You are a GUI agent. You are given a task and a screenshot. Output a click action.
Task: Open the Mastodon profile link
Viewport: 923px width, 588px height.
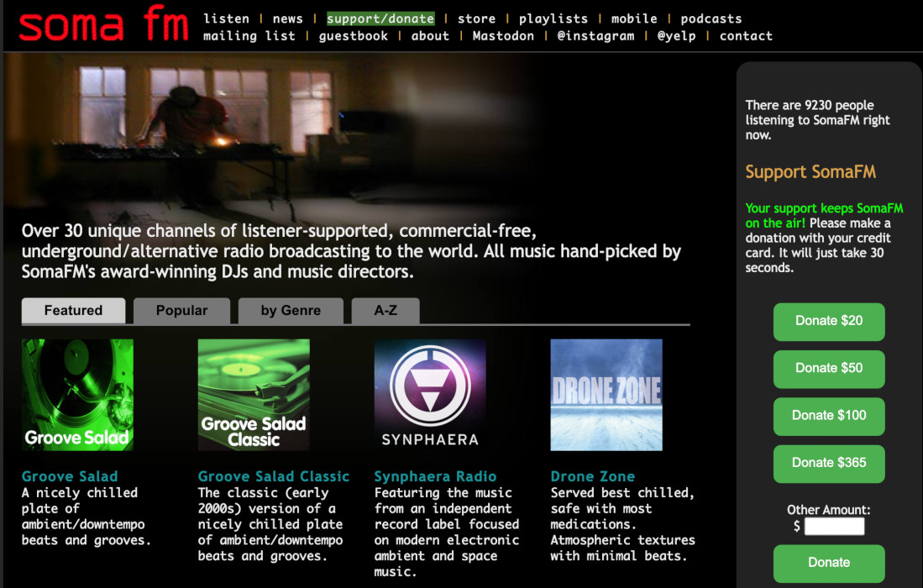(503, 36)
